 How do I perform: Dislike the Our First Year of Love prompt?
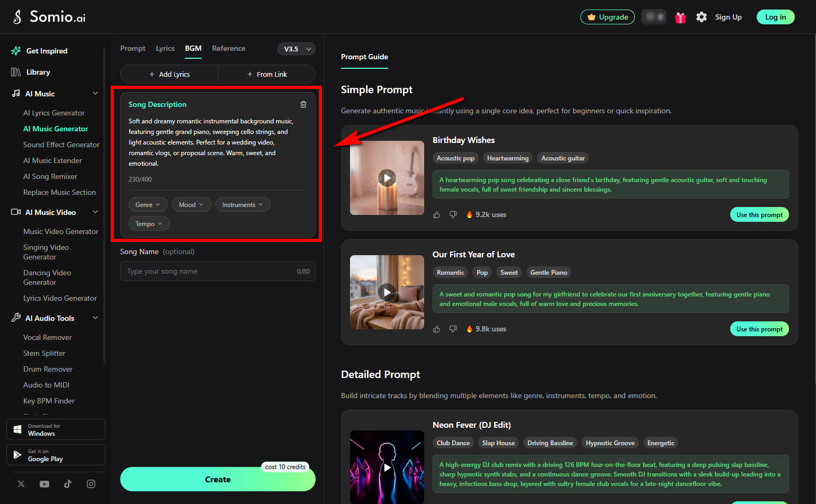point(453,329)
